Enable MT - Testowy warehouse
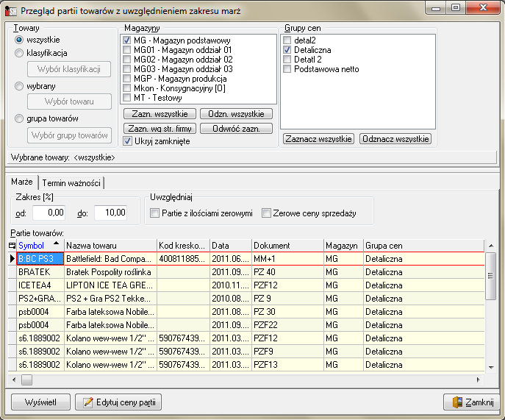Screen dimensions: 505x420 [127, 98]
